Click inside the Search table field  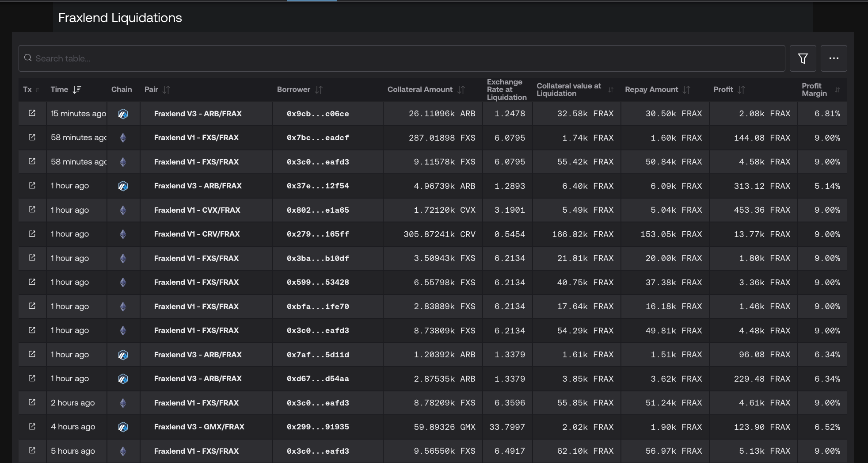coord(398,58)
